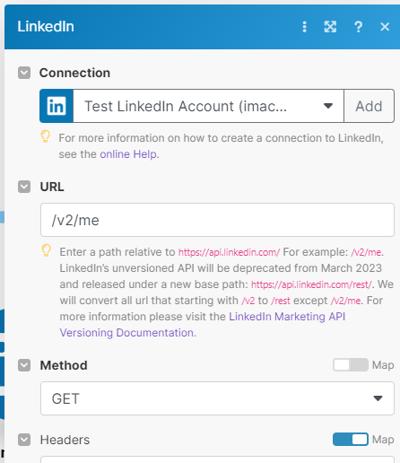Open the Test LinkedIn Account connection dropdown
This screenshot has height=463, width=400.
click(x=208, y=106)
